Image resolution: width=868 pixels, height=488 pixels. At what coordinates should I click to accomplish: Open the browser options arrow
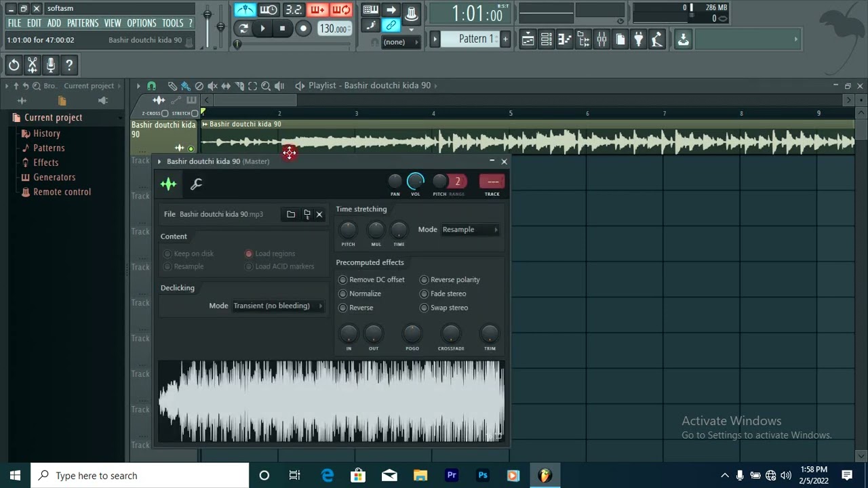click(x=7, y=86)
